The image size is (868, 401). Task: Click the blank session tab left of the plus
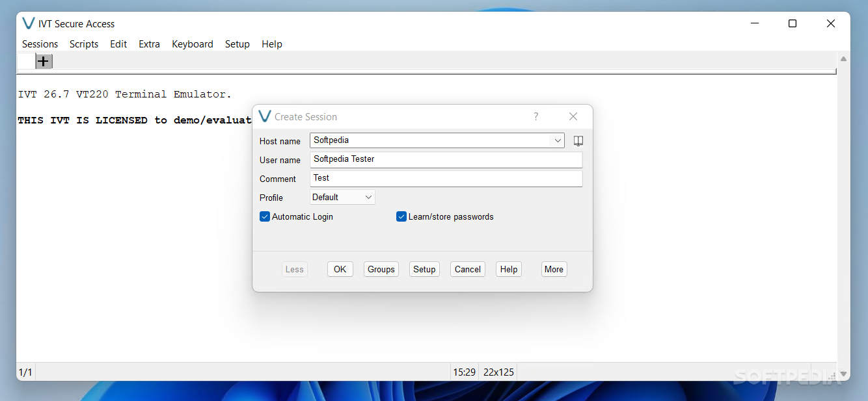point(26,61)
